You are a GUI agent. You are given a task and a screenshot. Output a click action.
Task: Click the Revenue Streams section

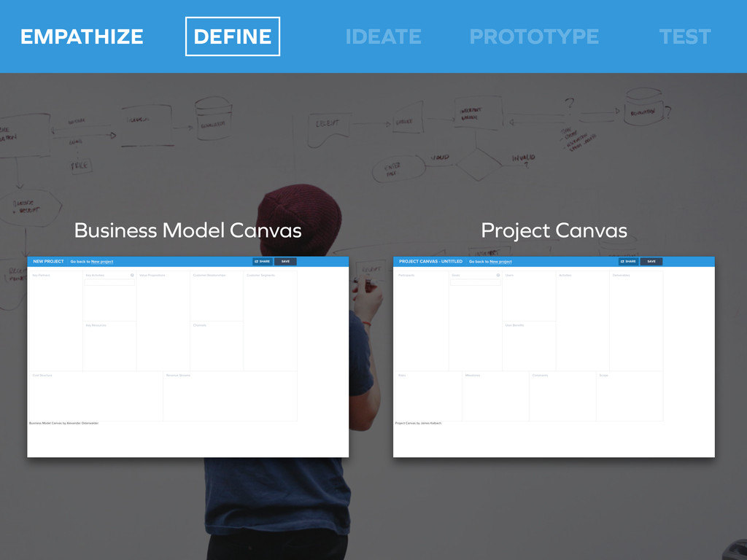tap(230, 397)
